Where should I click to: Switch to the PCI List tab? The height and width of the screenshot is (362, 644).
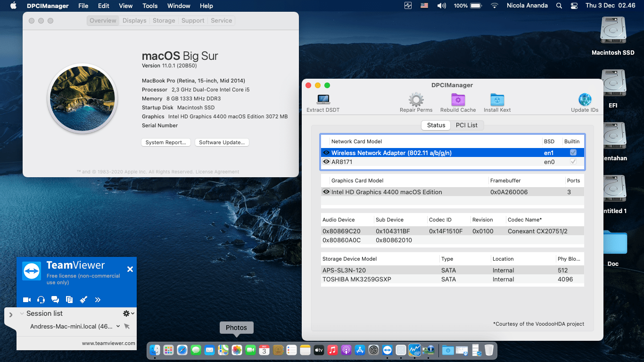[x=467, y=125]
